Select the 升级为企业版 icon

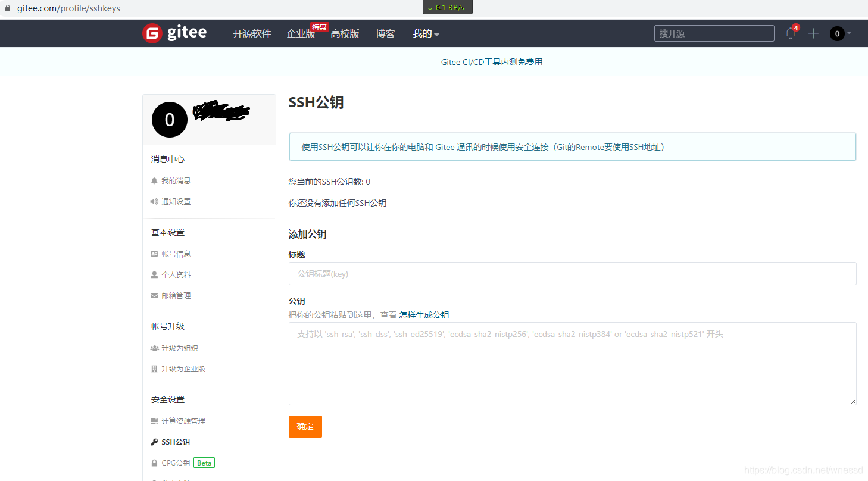(x=154, y=368)
